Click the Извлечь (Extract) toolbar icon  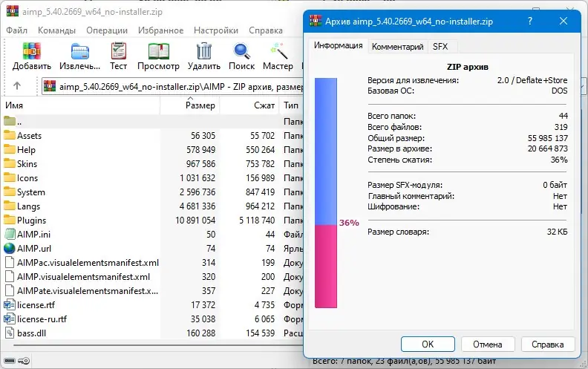[80, 51]
